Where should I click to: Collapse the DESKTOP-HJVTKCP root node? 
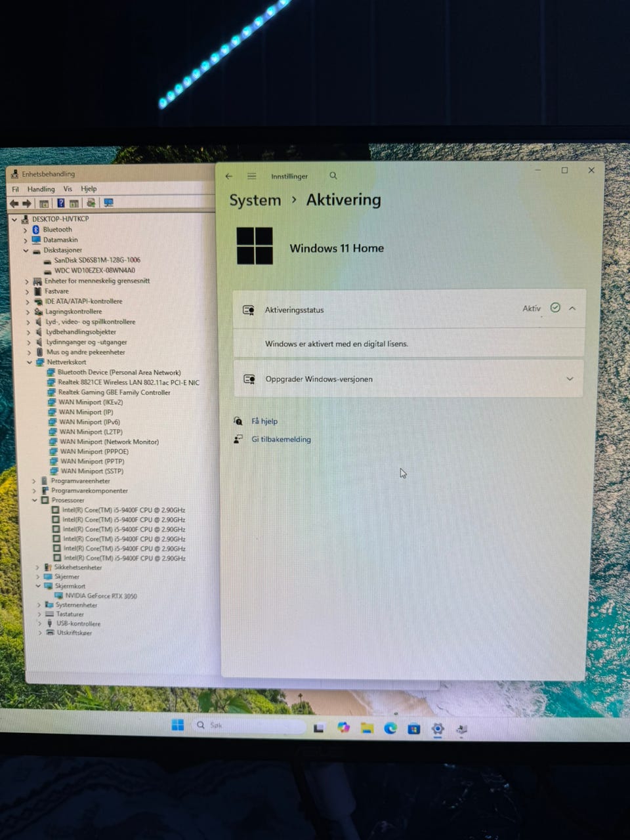14,219
